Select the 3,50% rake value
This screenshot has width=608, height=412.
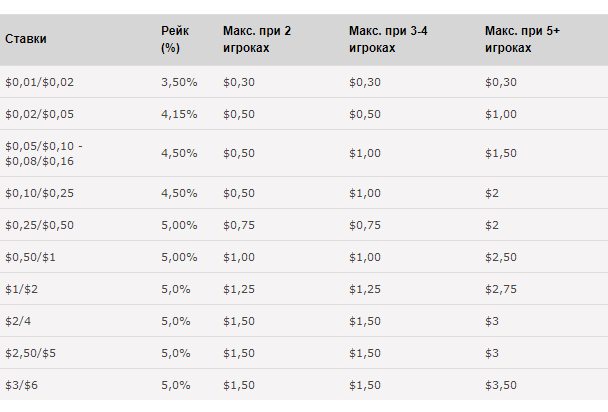[x=179, y=82]
